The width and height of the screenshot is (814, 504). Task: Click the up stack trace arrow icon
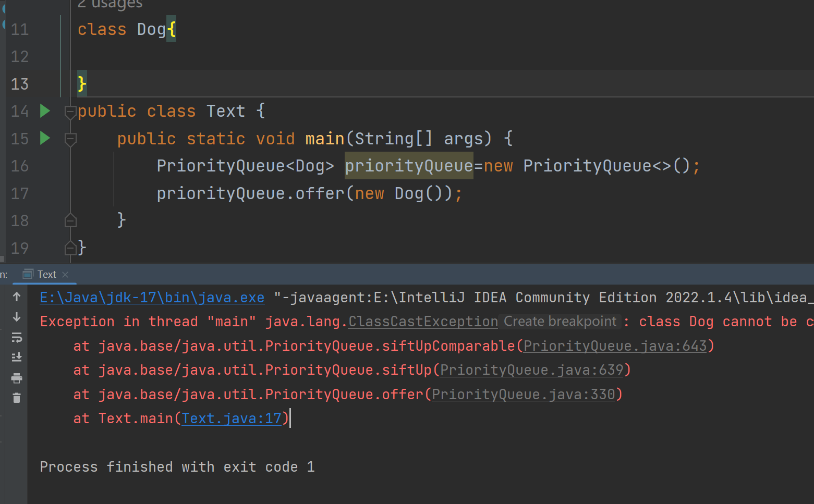click(17, 297)
